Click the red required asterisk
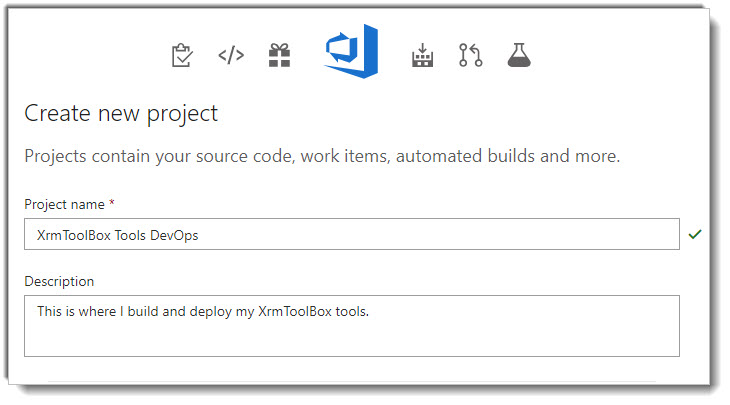The image size is (730, 405). coord(112,204)
